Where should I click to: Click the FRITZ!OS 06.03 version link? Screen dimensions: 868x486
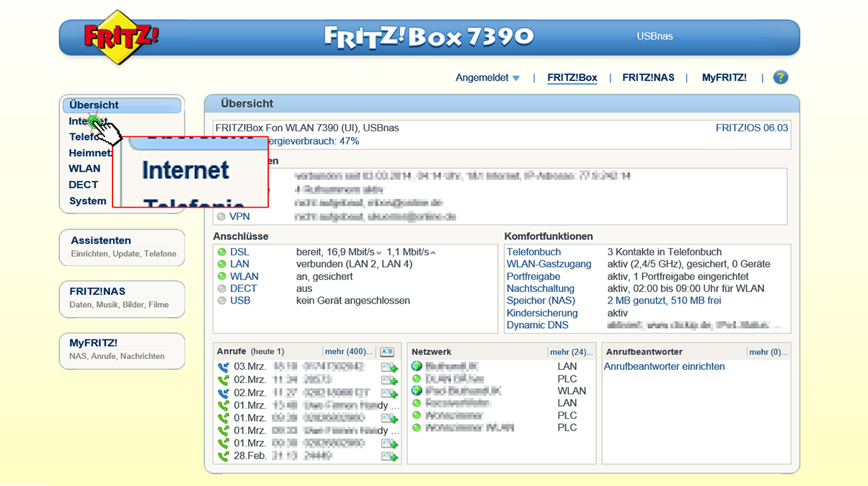point(752,128)
